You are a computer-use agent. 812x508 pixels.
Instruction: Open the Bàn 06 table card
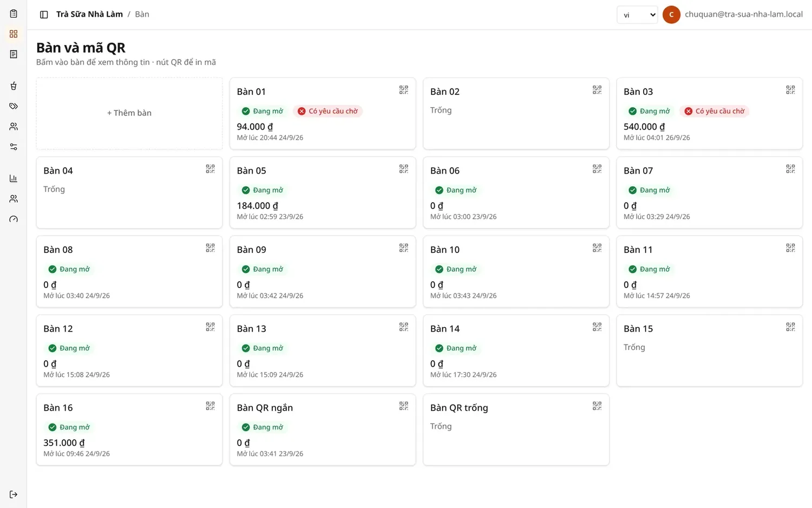coord(516,193)
